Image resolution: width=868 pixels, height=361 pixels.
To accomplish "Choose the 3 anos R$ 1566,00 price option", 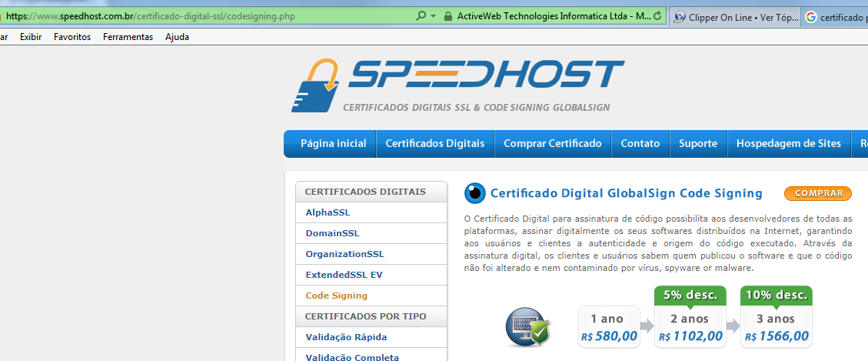I will pos(776,326).
